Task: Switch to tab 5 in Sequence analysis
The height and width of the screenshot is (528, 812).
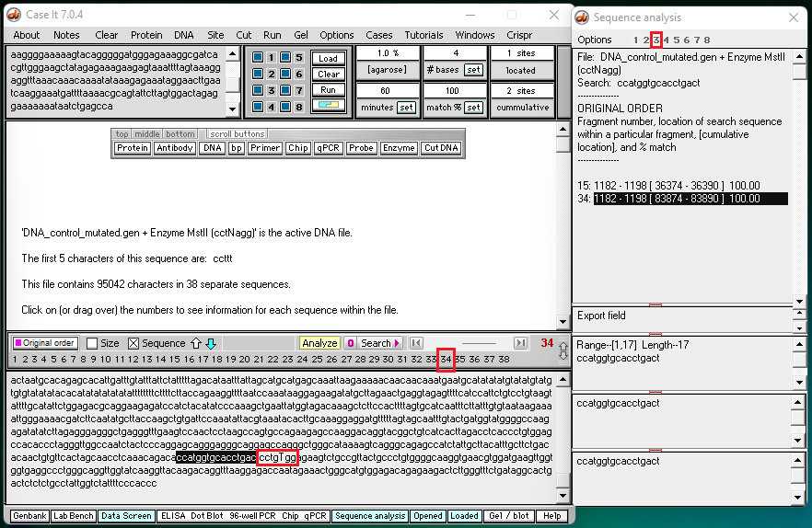Action: (x=677, y=40)
